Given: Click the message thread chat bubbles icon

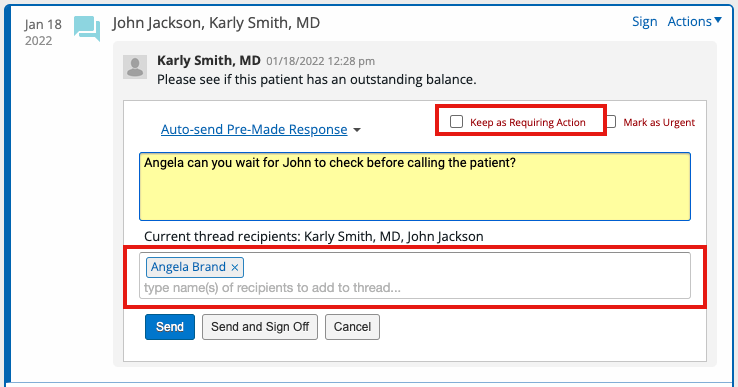Looking at the screenshot, I should point(87,29).
